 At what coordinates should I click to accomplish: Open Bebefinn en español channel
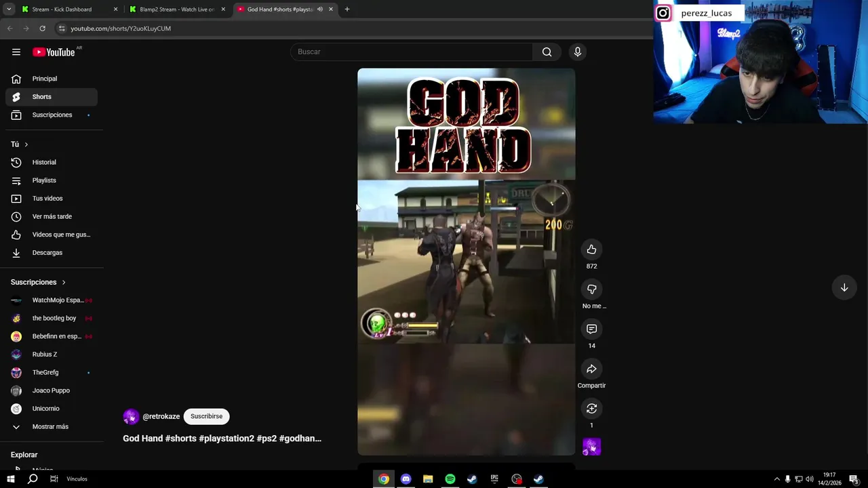(52, 336)
